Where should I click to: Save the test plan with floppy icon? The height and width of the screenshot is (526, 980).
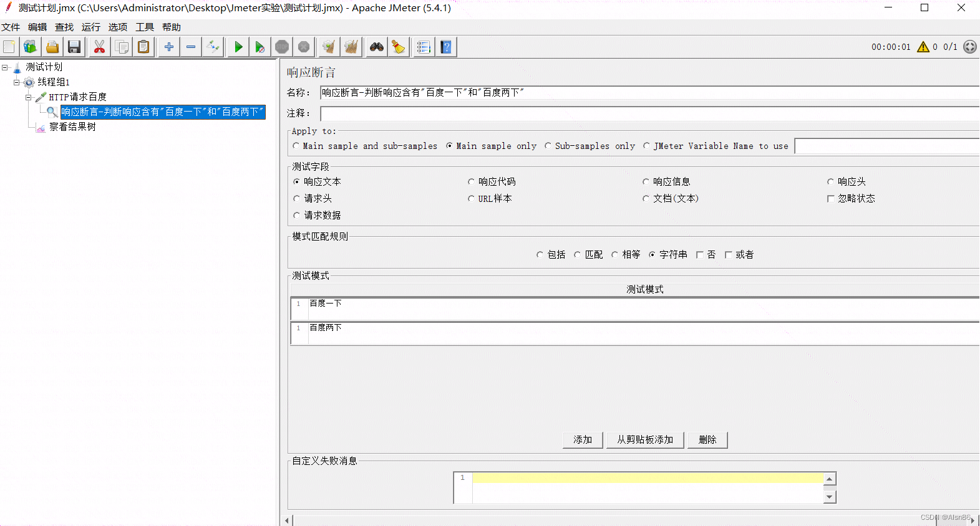coord(74,47)
